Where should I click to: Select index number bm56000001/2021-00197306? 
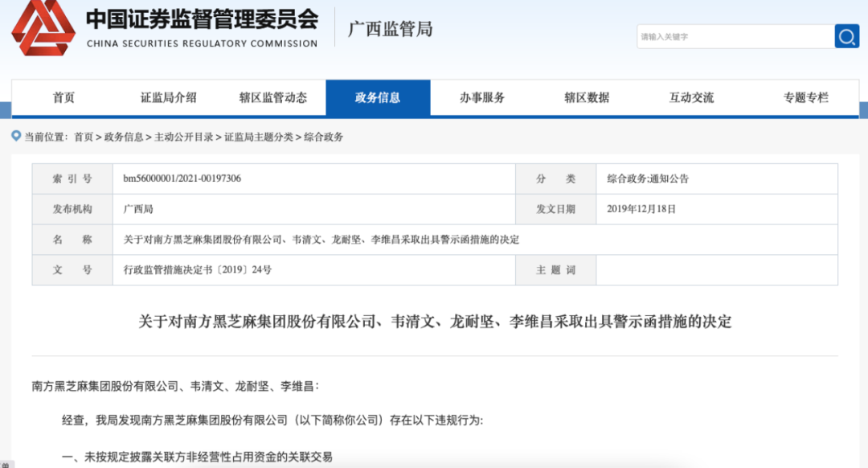(x=182, y=179)
